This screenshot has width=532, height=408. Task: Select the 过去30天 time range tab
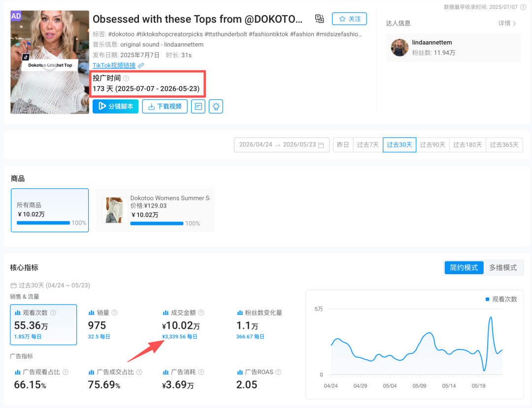[x=399, y=145]
